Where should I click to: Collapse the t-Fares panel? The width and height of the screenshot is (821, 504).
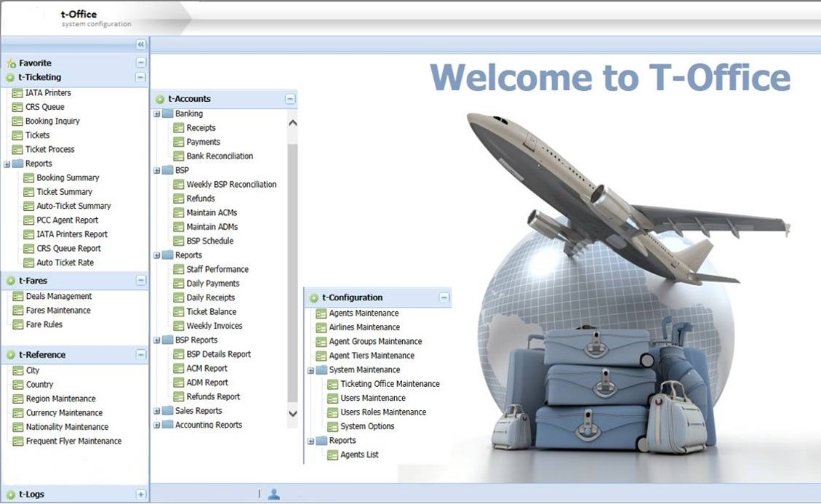[x=141, y=281]
